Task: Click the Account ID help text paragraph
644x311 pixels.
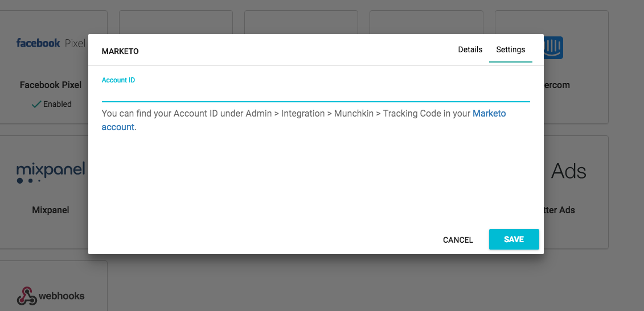Action: click(285, 113)
